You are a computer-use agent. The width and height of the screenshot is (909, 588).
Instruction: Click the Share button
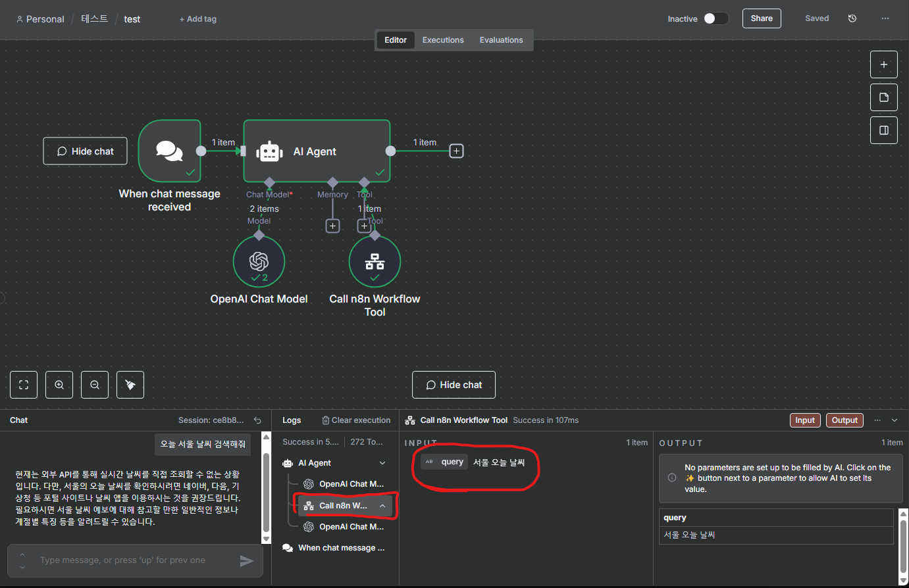click(762, 18)
